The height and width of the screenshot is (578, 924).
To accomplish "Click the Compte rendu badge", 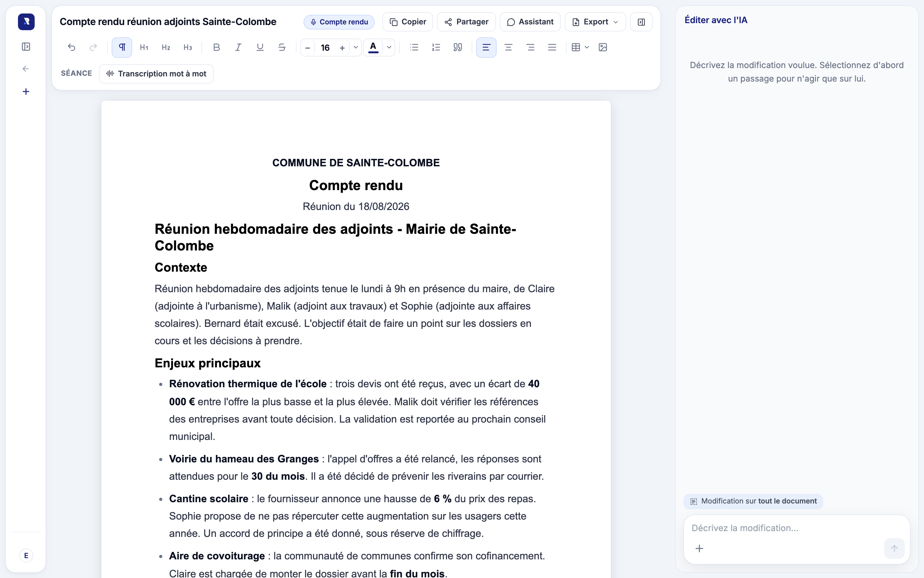I will (339, 22).
